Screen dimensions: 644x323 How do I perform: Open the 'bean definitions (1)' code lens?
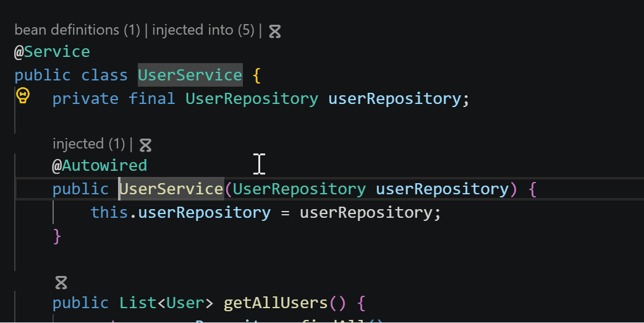(x=77, y=30)
